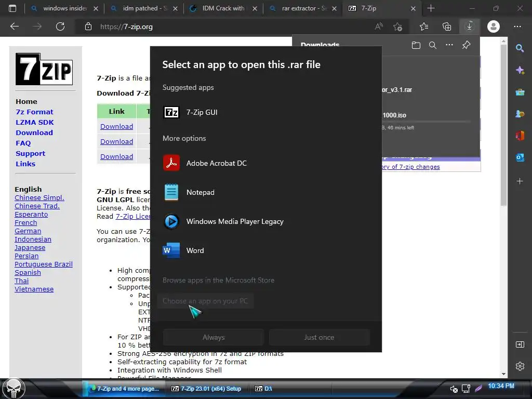Select 7-Zip GUI as the app

(x=266, y=112)
